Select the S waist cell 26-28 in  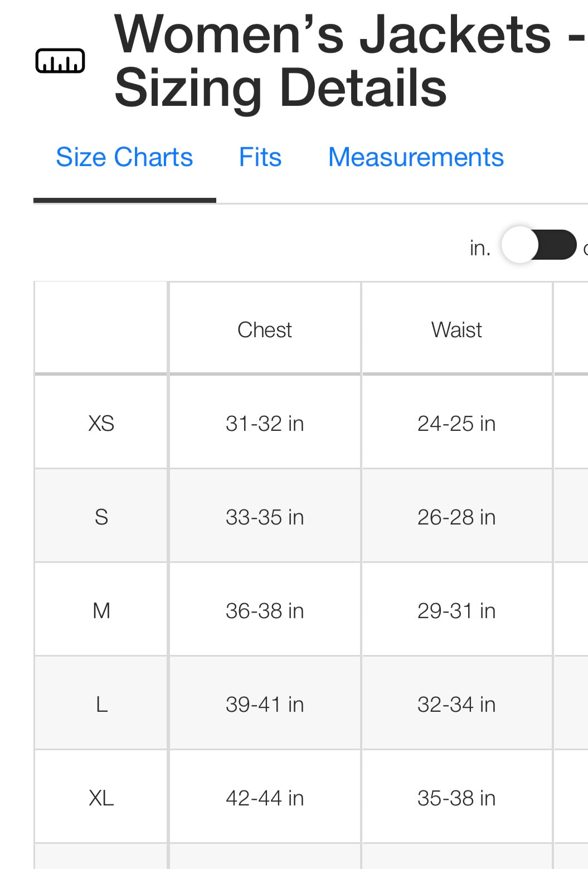pos(456,517)
